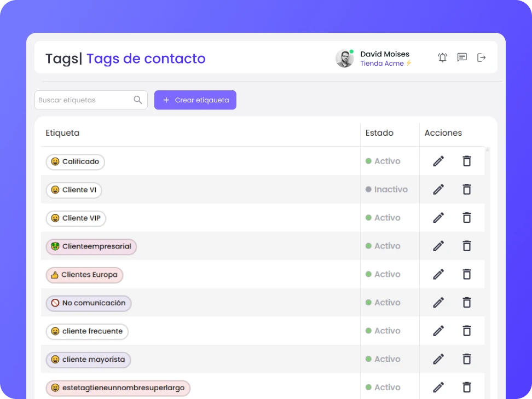
Task: Delete the "Cliente VIP" tag
Action: pos(466,217)
